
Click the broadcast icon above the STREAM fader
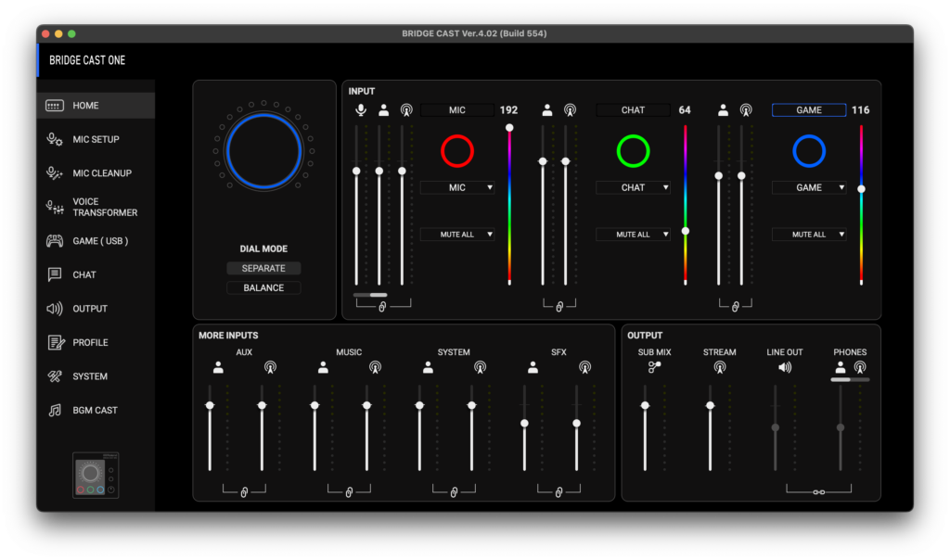tap(720, 367)
